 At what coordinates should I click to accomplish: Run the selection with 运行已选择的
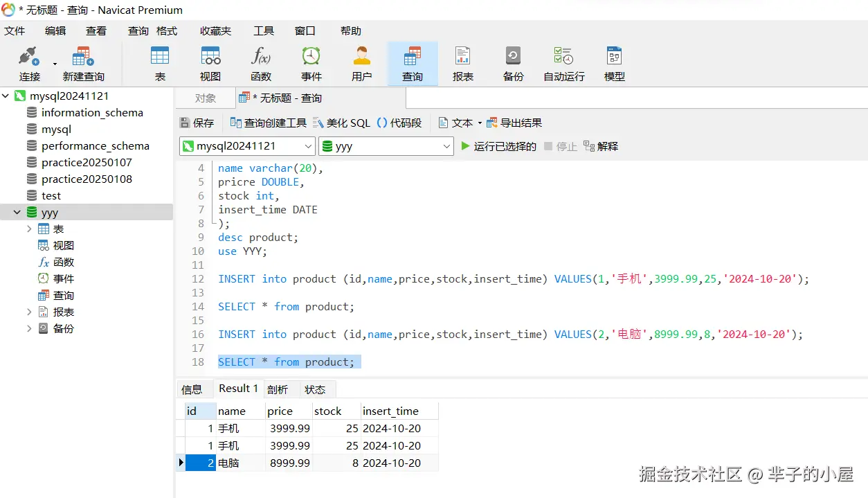[498, 146]
